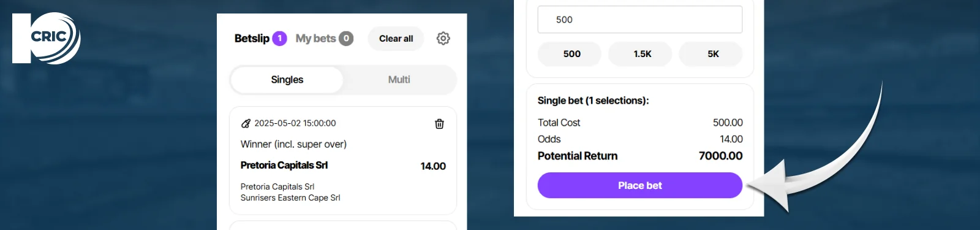
Task: Open the My bets tab
Action: point(315,38)
